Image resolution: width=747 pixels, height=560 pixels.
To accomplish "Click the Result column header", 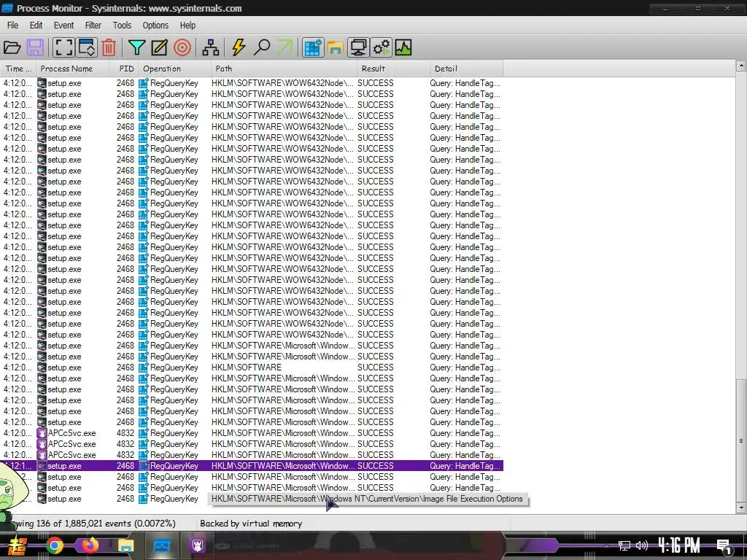I will 393,69.
